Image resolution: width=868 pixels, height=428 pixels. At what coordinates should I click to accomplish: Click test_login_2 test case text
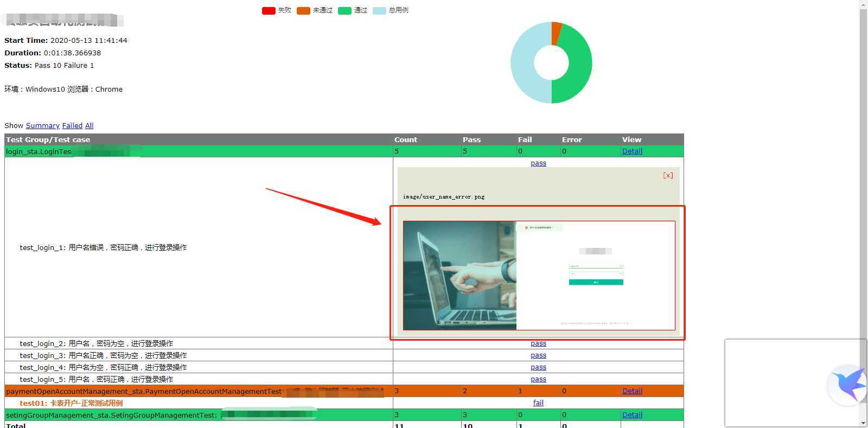point(97,343)
